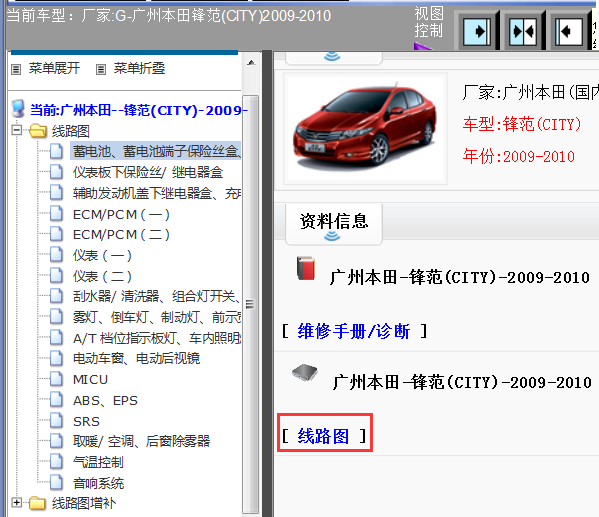Click the right-arrow view control icon
599x517 pixels.
(477, 31)
